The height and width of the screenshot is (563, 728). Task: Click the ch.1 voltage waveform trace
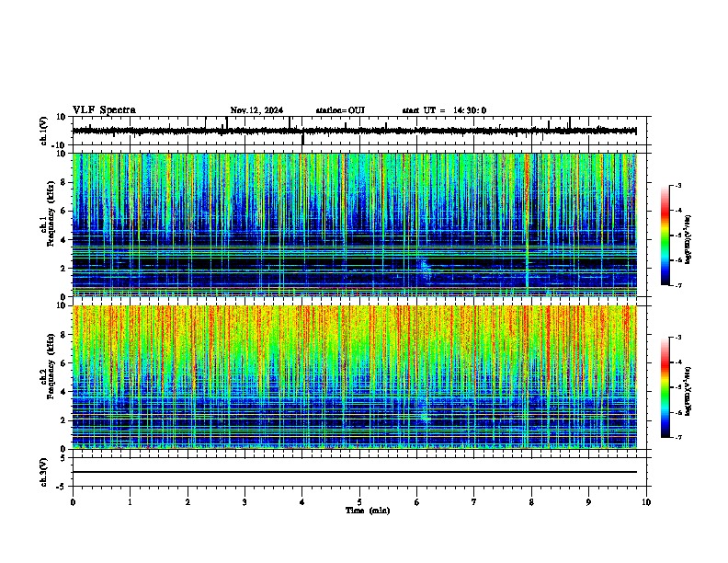click(354, 131)
